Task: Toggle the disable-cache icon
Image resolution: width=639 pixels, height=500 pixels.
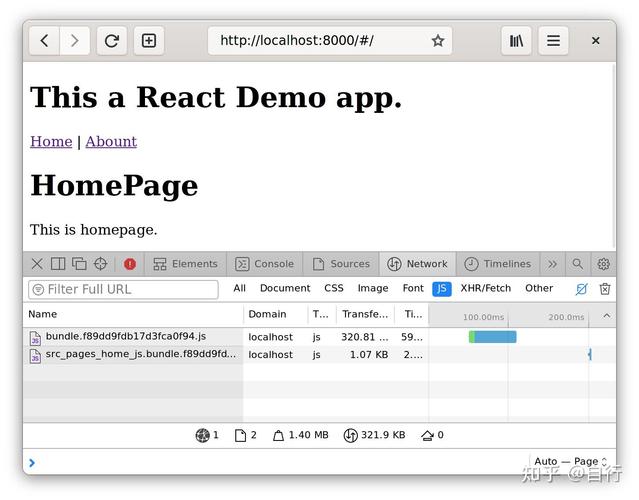Action: (x=582, y=289)
